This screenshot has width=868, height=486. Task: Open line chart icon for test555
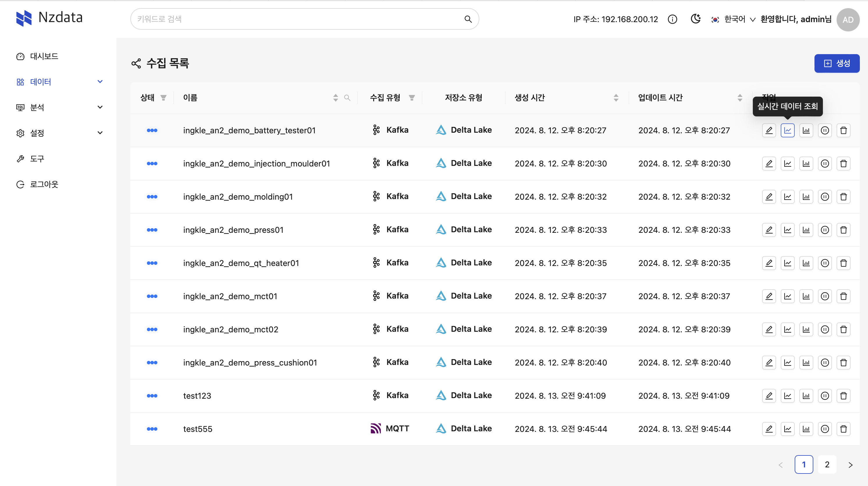click(x=787, y=429)
